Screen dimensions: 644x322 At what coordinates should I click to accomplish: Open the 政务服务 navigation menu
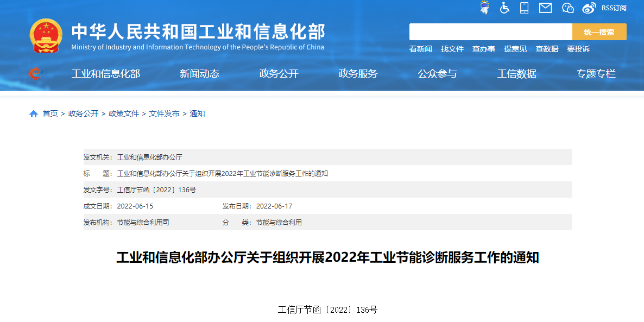tap(358, 74)
